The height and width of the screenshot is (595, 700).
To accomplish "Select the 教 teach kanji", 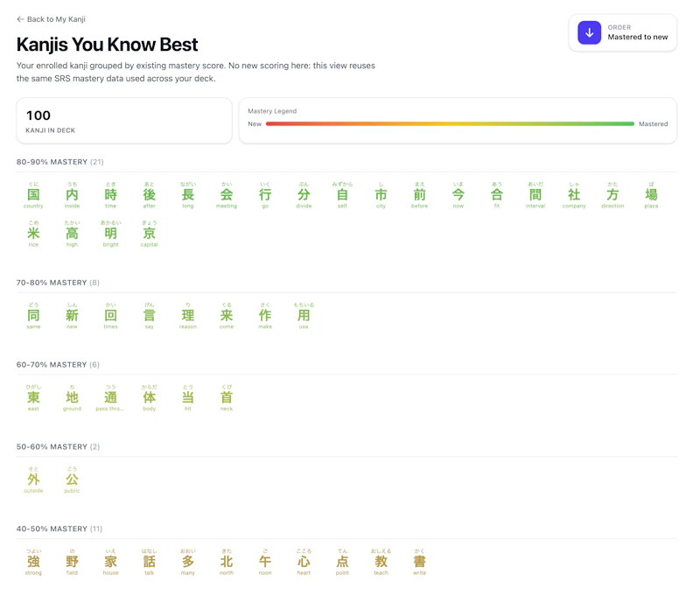I will tap(381, 562).
